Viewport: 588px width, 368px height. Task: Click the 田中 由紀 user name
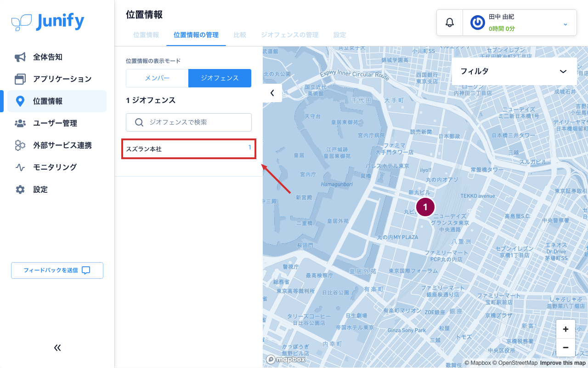(501, 17)
